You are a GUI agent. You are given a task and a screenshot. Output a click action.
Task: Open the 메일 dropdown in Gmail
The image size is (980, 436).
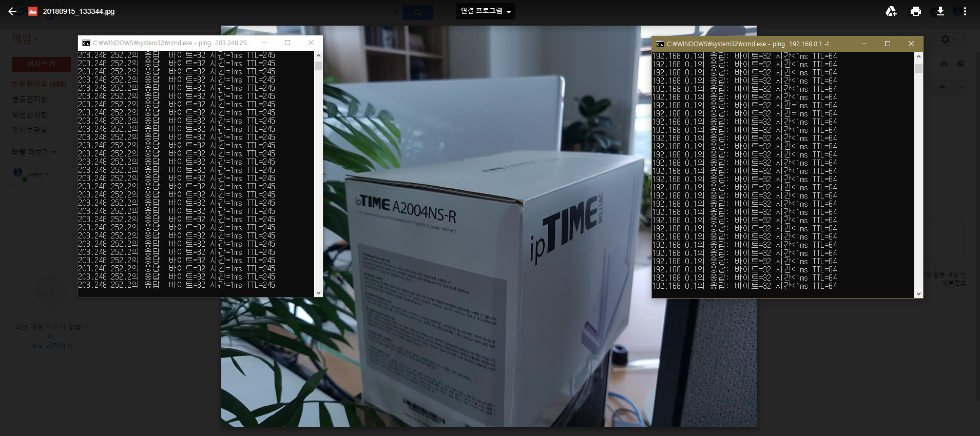click(25, 39)
